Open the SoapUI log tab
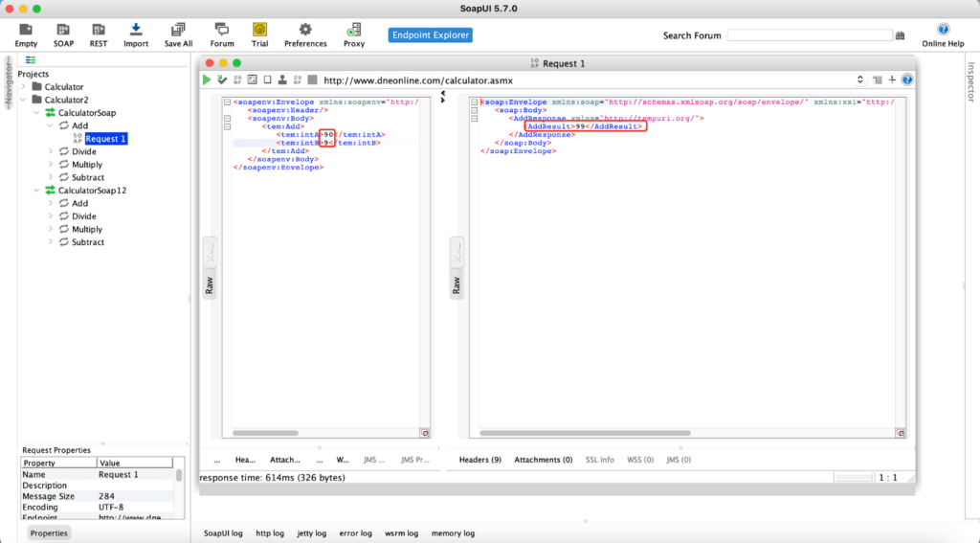Image resolution: width=980 pixels, height=543 pixels. pos(223,533)
